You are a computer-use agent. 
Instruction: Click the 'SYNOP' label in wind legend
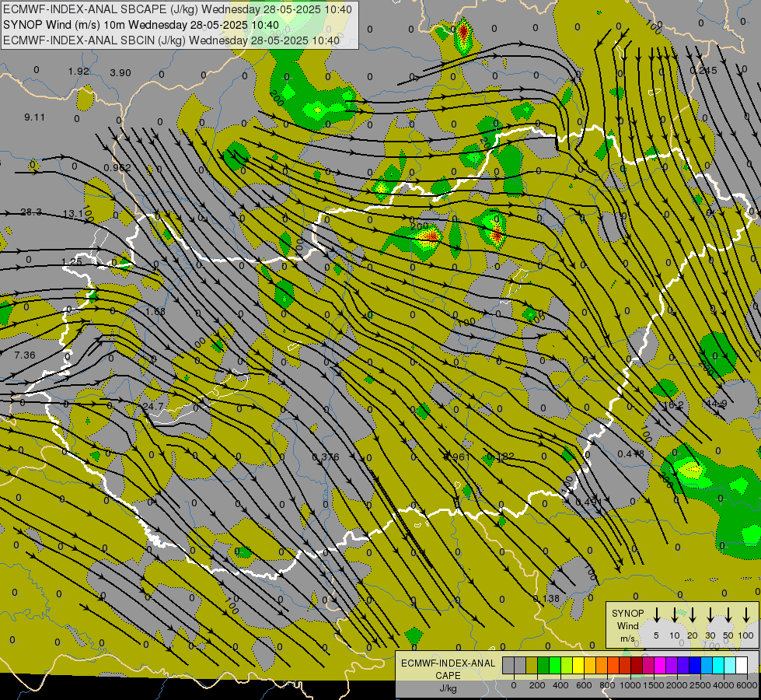[x=627, y=614]
